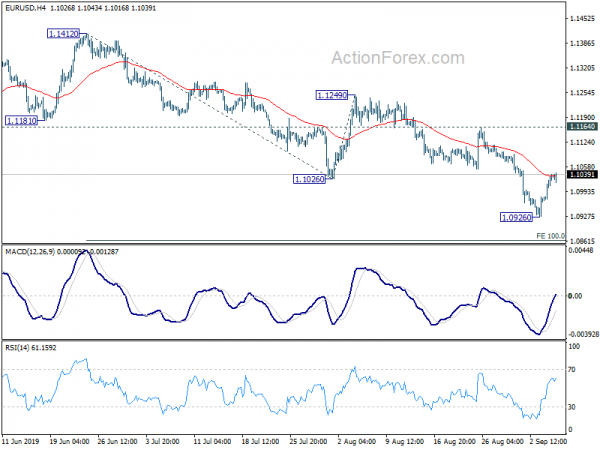Click the 1.11900 price axis value
This screenshot has width=600, height=450.
(582, 117)
